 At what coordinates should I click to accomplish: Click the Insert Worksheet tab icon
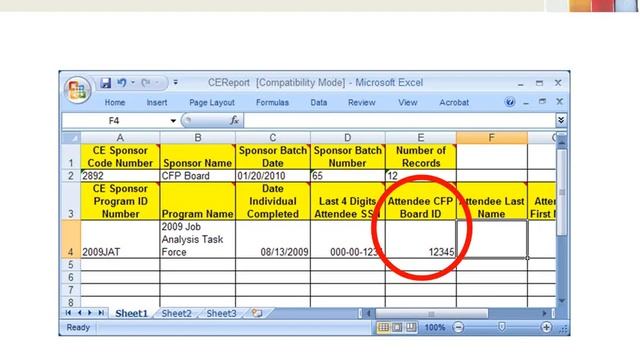pyautogui.click(x=257, y=313)
